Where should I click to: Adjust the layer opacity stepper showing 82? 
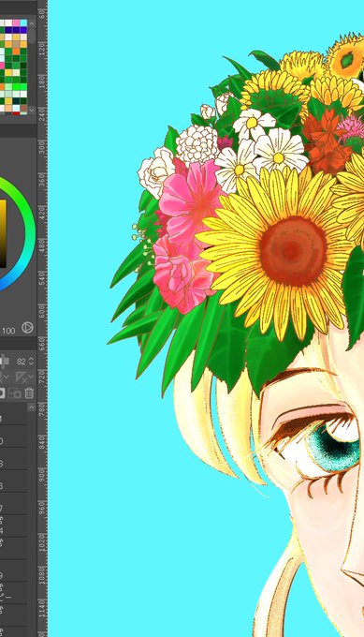pos(31,362)
